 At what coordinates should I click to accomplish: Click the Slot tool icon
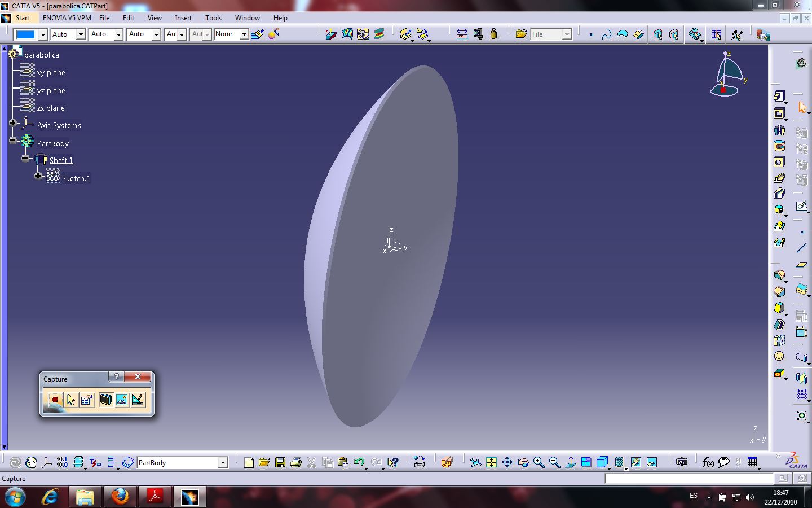pos(779,194)
